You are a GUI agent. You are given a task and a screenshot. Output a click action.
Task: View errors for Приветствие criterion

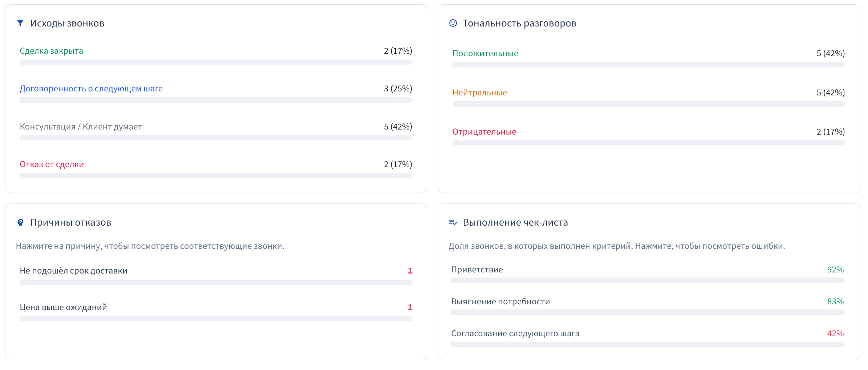(x=647, y=274)
